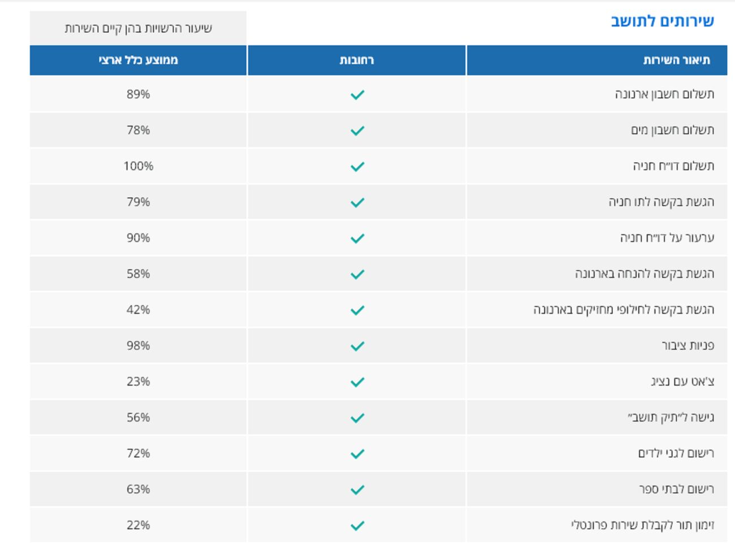Click the שירותים לתושב section title

[662, 21]
